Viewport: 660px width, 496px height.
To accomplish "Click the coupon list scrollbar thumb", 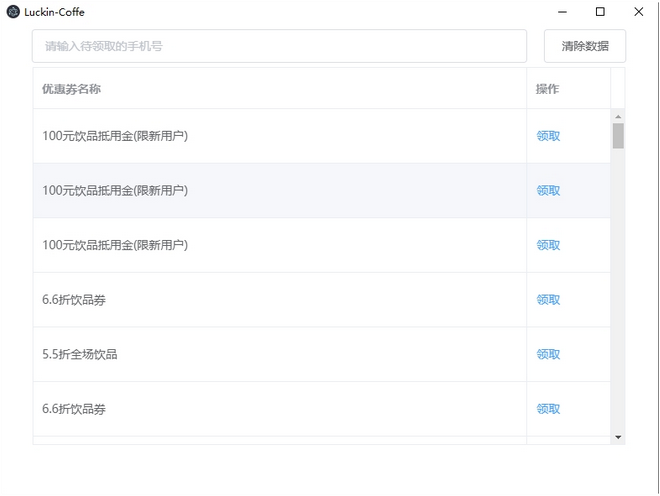I will pyautogui.click(x=618, y=136).
